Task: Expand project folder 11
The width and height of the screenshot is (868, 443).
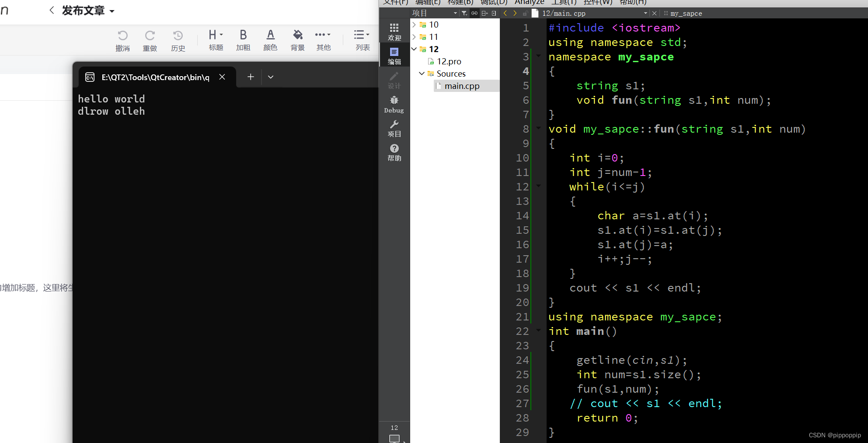Action: (x=414, y=37)
